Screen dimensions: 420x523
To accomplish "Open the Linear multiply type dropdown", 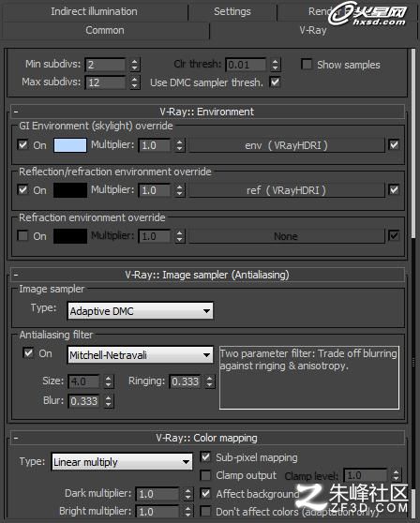I will 122,462.
